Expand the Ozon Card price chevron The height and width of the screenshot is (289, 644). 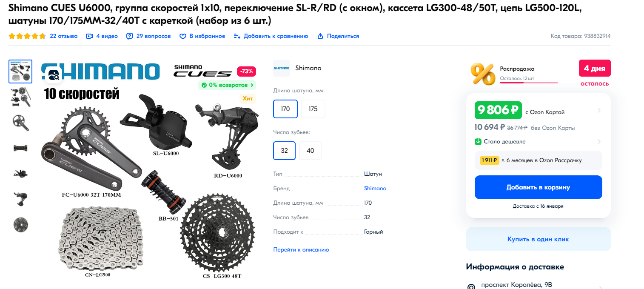coord(599,110)
